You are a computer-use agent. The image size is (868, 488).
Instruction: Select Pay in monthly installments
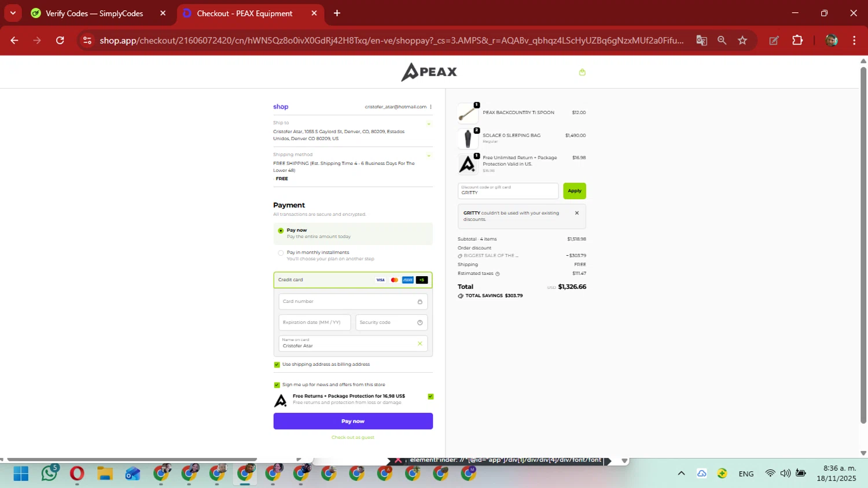pos(281,253)
